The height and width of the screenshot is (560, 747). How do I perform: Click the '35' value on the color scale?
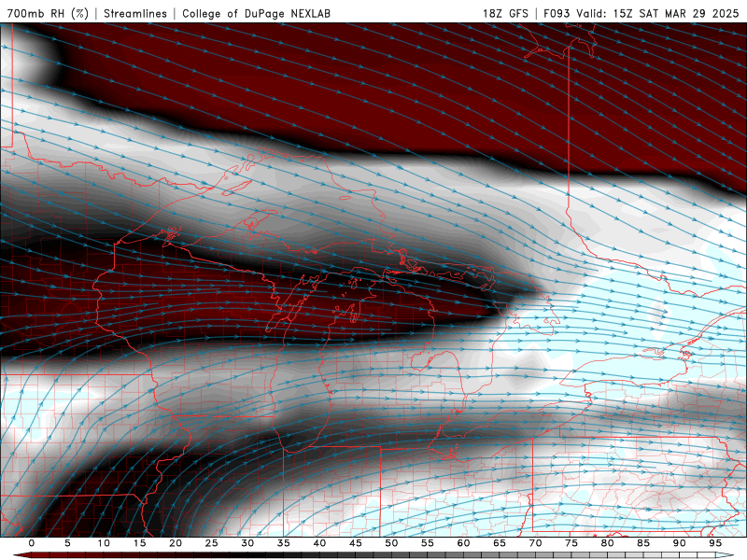[x=284, y=543]
